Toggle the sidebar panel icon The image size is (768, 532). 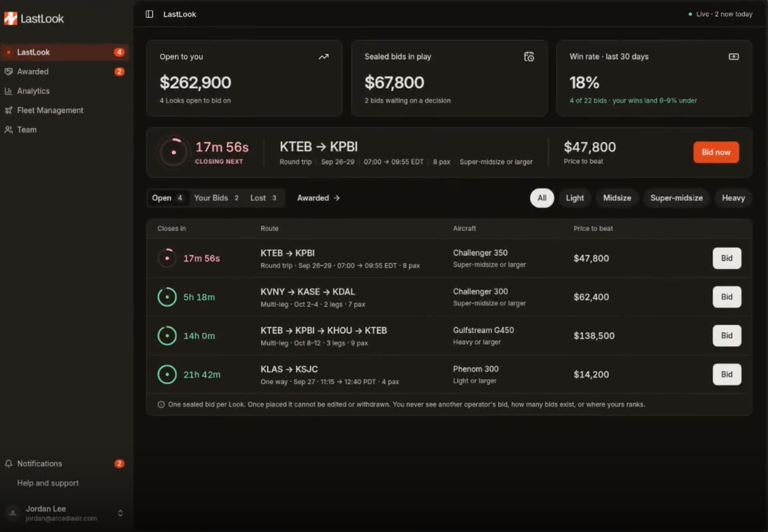click(149, 14)
